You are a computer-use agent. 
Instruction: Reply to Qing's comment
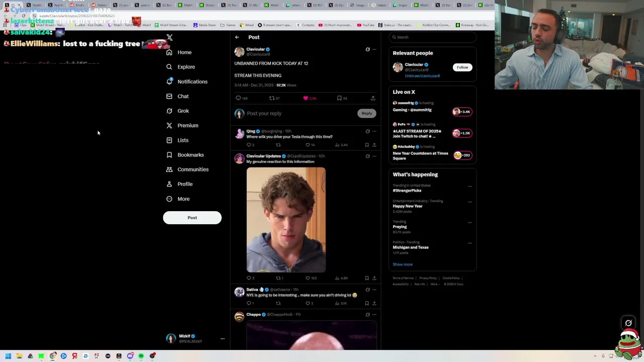pos(249,145)
